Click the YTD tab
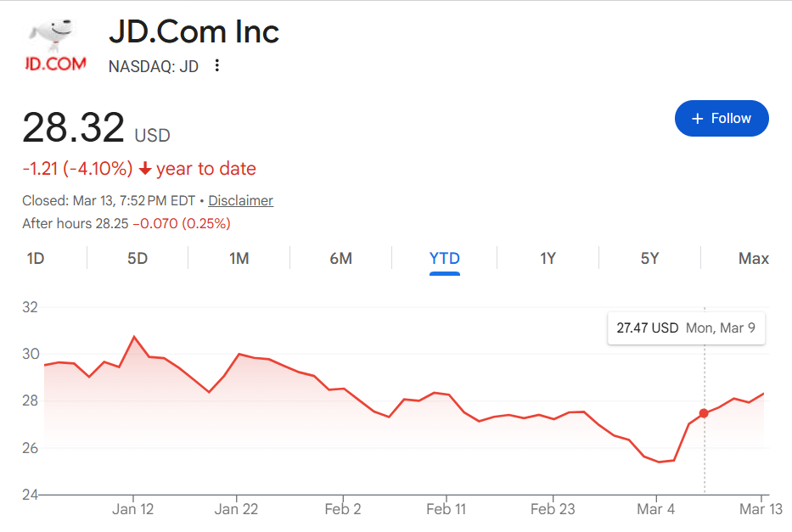 point(445,258)
